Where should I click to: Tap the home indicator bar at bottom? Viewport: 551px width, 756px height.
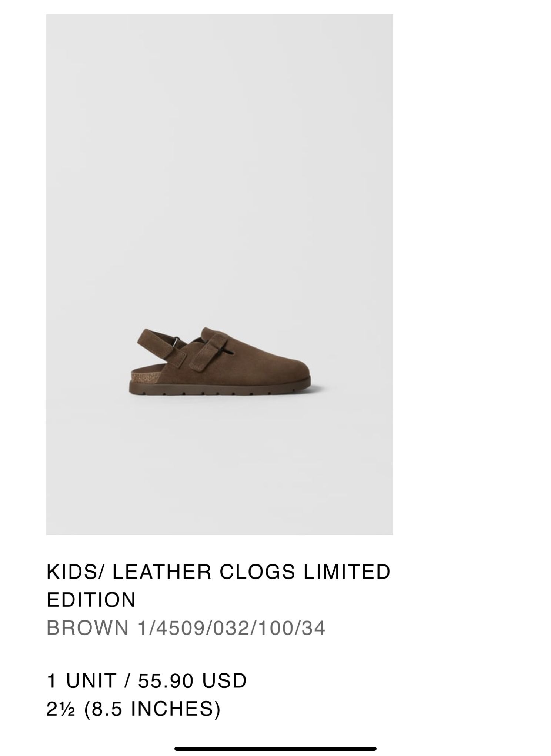(x=275, y=749)
